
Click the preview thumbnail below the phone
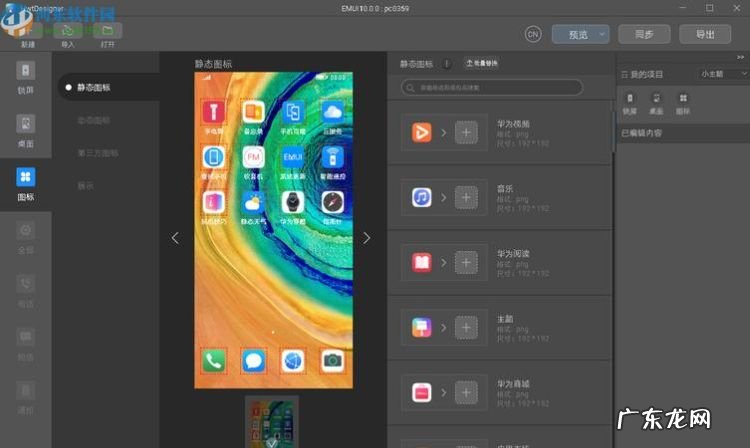click(272, 422)
